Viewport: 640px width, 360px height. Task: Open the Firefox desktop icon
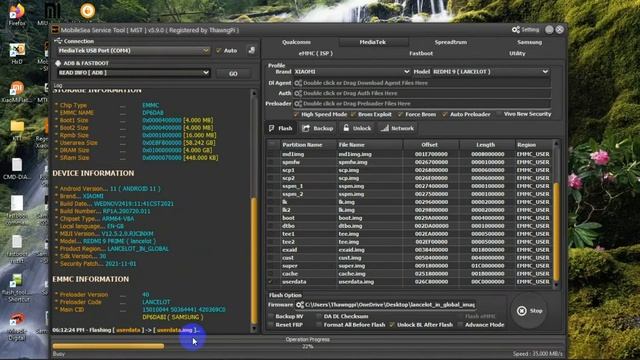point(16,11)
